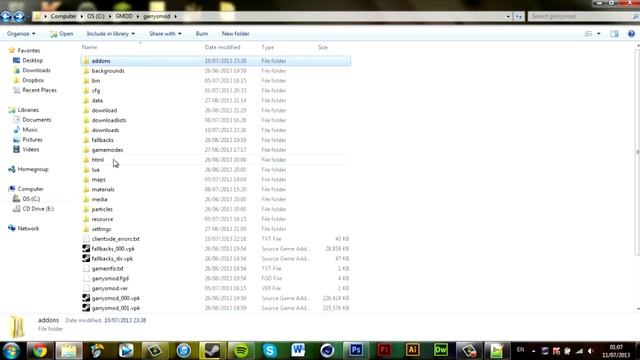Toggle the preview pane icon
The image size is (640, 360).
click(614, 34)
